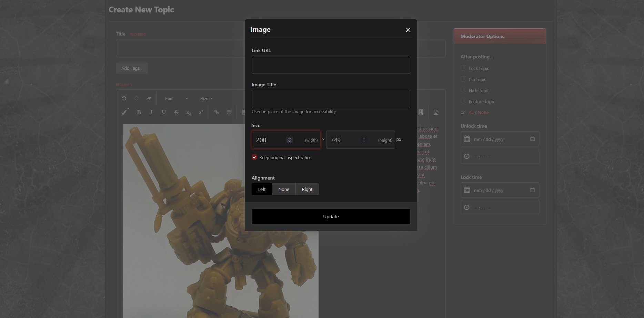Toggle Italic formatting in the editor

click(151, 112)
